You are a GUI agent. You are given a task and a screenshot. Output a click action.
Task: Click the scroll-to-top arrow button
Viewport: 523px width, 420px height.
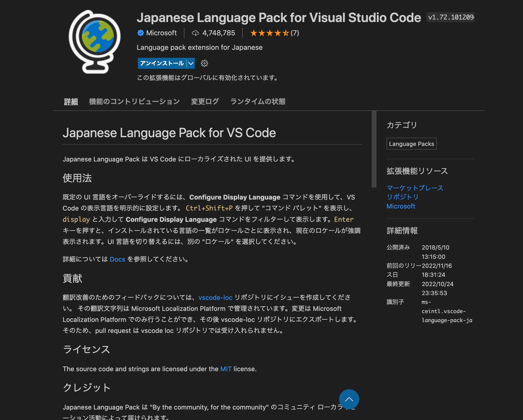[349, 399]
